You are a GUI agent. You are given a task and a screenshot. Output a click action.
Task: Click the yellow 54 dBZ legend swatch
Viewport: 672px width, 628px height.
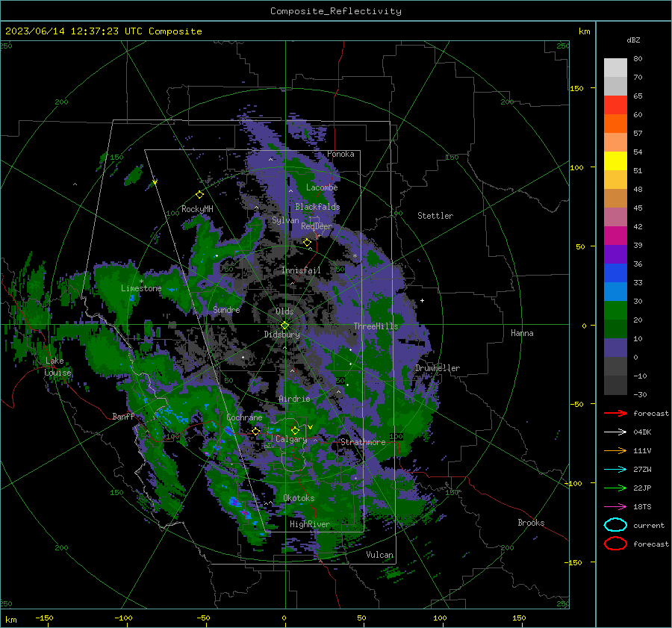click(615, 161)
